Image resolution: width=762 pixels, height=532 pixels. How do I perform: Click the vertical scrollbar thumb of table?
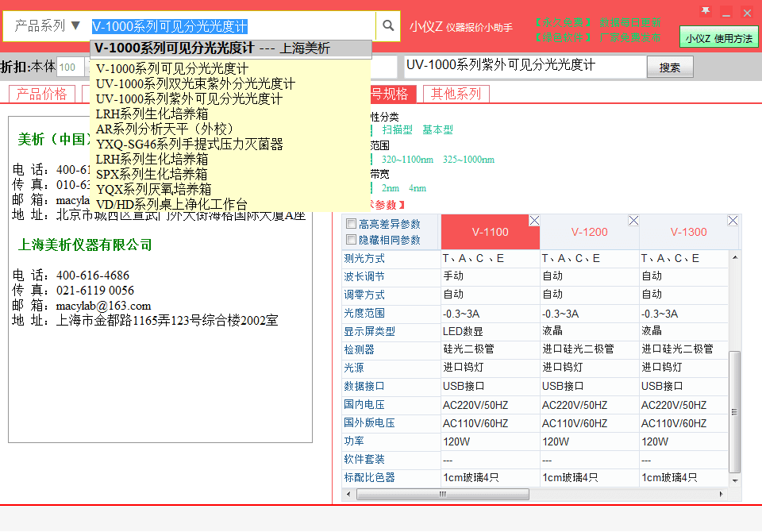(735, 411)
